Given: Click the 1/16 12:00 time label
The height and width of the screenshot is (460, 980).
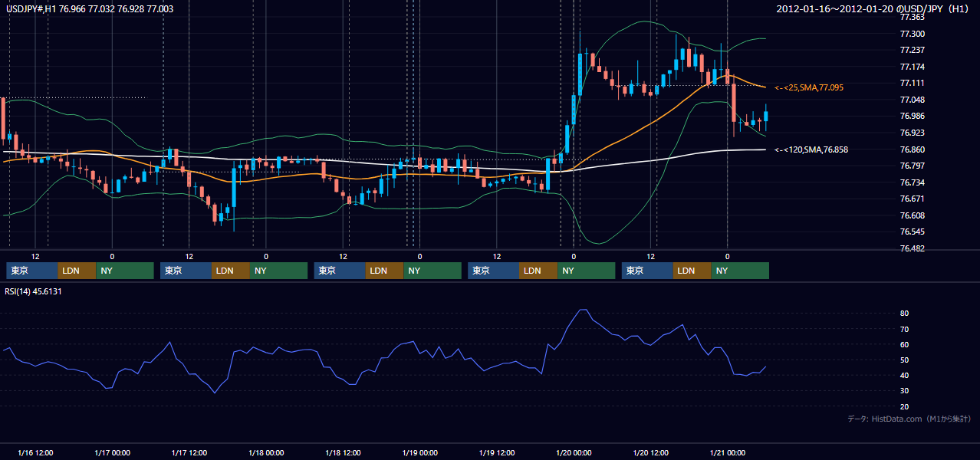Looking at the screenshot, I should pos(35,452).
